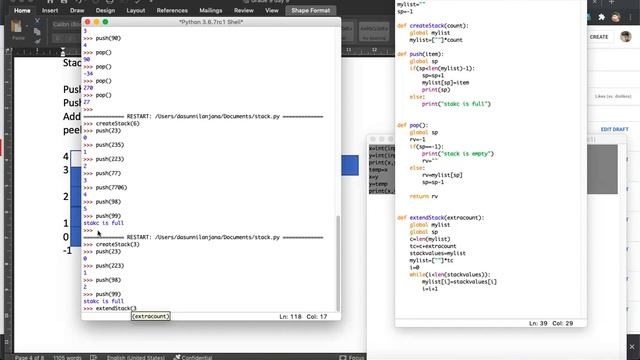Click the Confidential sensitivity label
The height and width of the screenshot is (360, 640).
(193, 358)
